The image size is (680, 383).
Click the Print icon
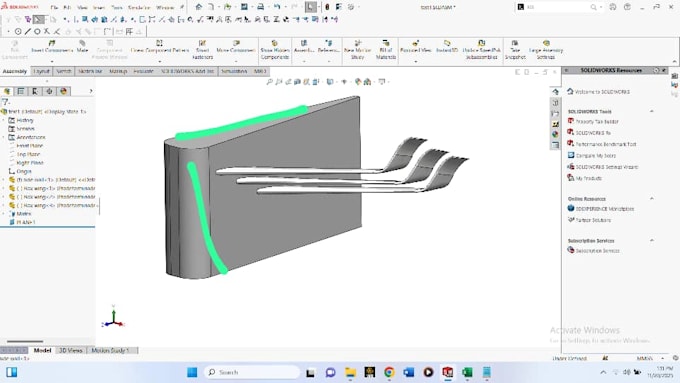click(x=261, y=7)
